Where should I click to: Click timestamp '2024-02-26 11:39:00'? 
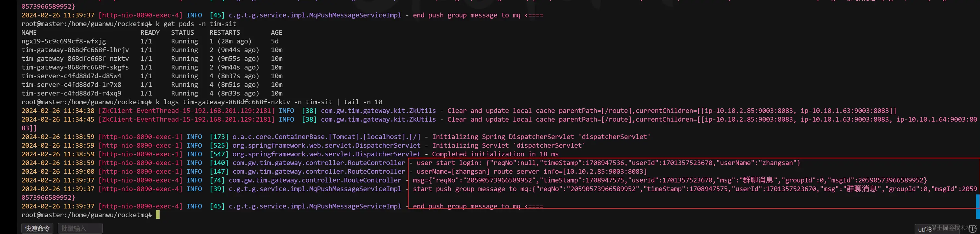point(58,172)
